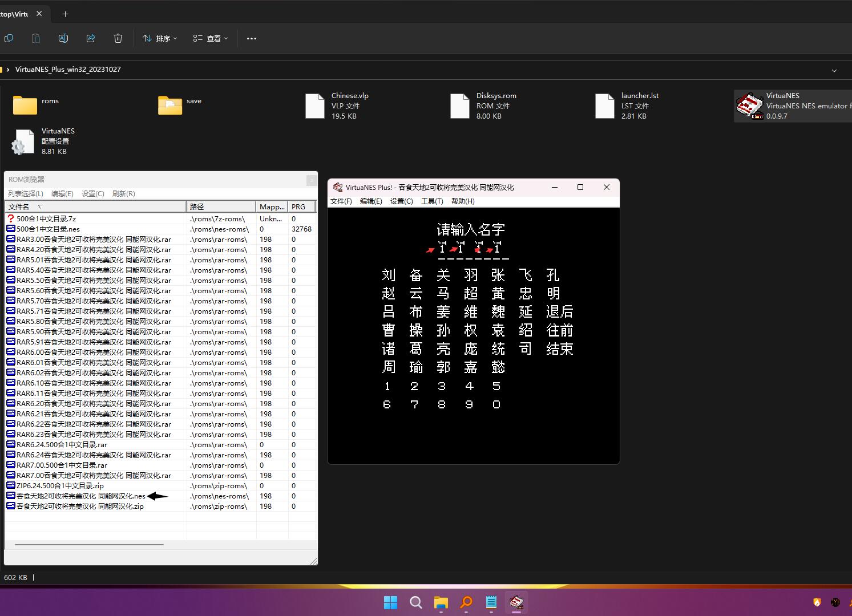Click VirtuaNES_Plus_win32_20231027 breadcrumb
The image size is (852, 616).
coord(68,70)
